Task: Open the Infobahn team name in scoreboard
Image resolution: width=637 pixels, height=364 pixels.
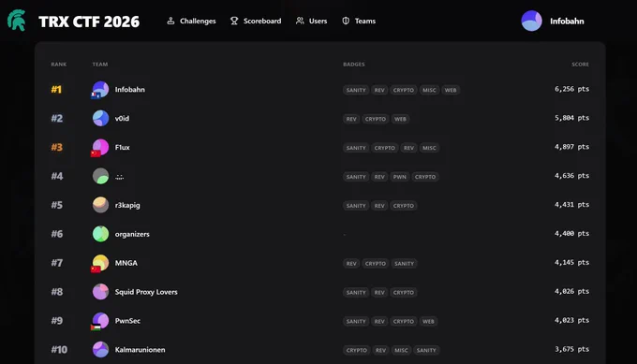Action: tap(129, 89)
